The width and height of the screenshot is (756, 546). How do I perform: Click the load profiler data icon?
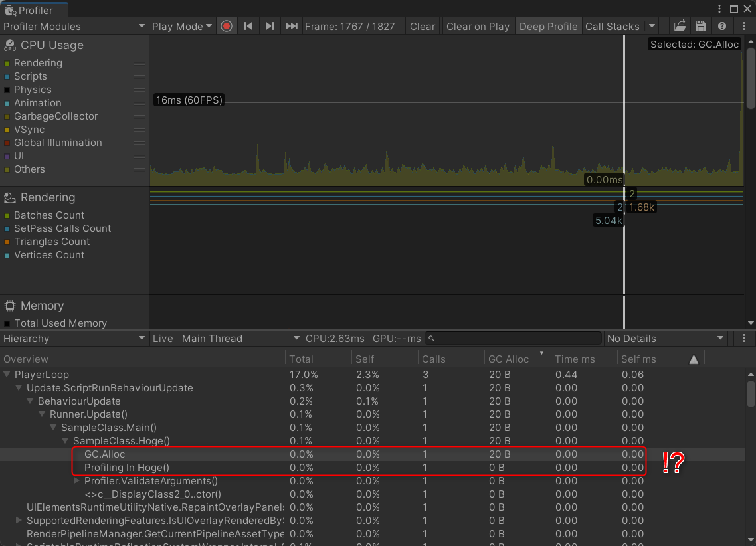click(x=680, y=26)
